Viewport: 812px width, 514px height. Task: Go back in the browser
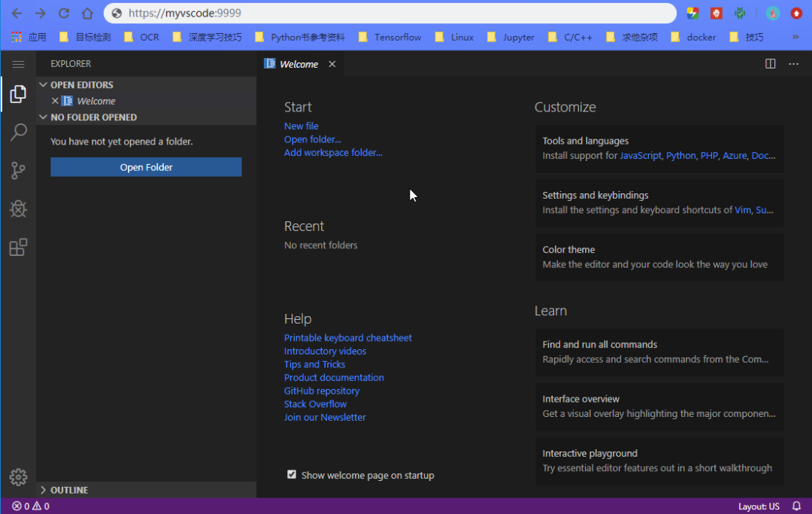(17, 14)
